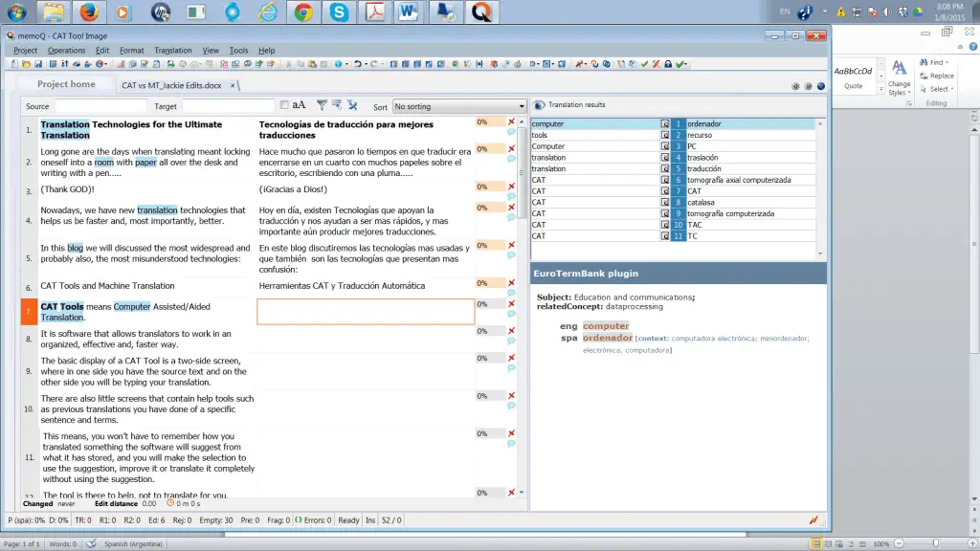Select the filter funnel icon above the grid
Viewport: 980px width, 551px height.
pyautogui.click(x=322, y=106)
